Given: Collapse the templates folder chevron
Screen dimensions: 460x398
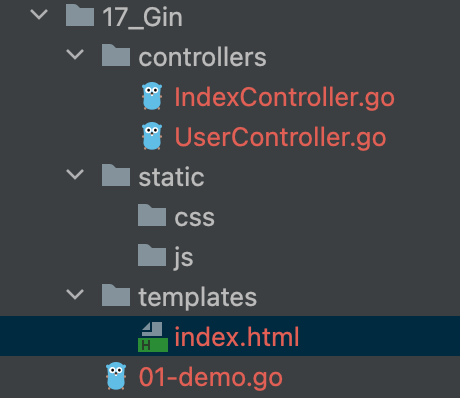Looking at the screenshot, I should pos(75,295).
